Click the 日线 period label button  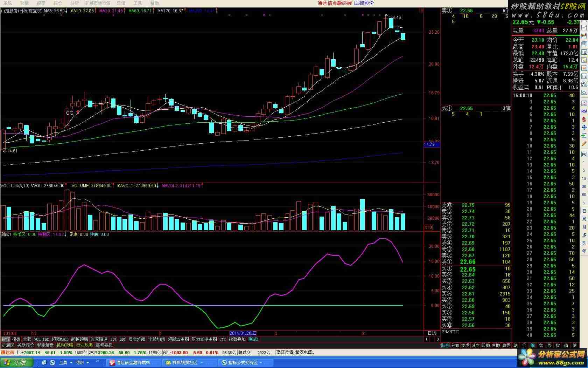[432, 333]
